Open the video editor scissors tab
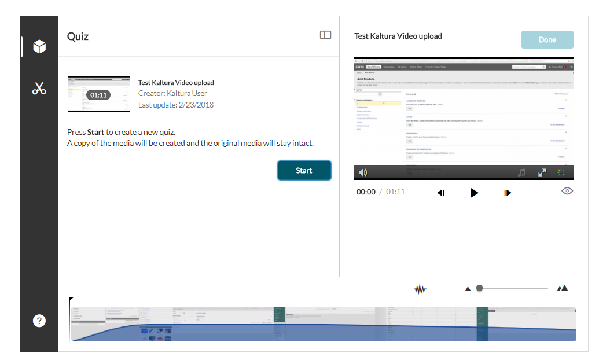The width and height of the screenshot is (610, 364). tap(39, 89)
